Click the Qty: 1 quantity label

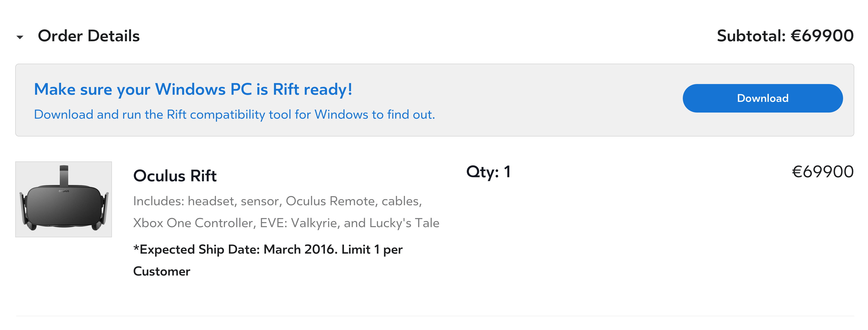pyautogui.click(x=482, y=172)
